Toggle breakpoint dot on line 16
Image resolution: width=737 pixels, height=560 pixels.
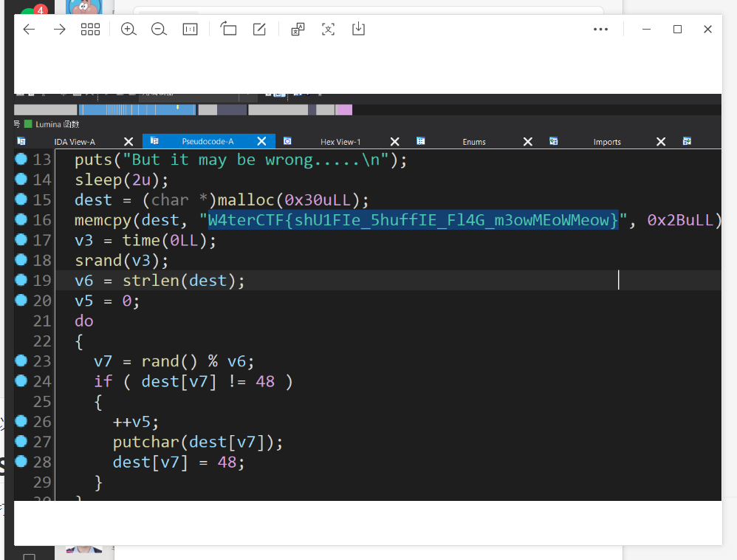(x=21, y=219)
